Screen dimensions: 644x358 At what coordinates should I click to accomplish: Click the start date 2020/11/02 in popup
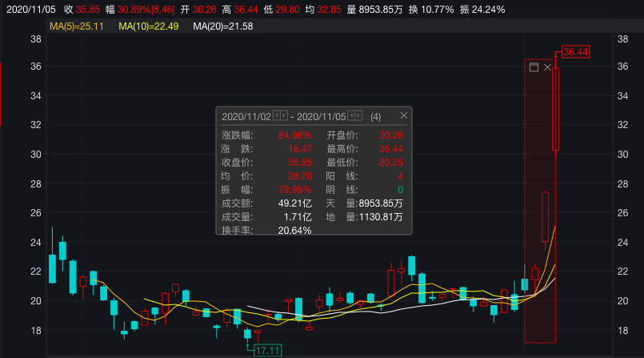pos(246,116)
